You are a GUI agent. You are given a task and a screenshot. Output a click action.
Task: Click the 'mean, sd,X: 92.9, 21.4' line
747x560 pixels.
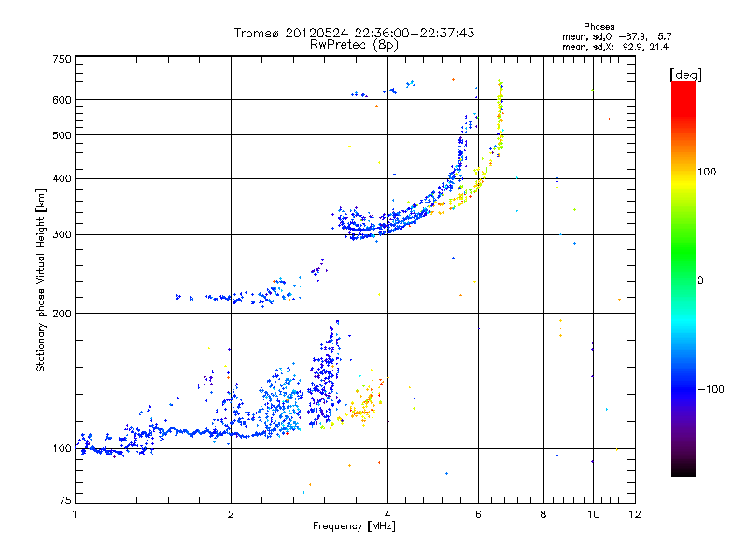click(x=615, y=47)
